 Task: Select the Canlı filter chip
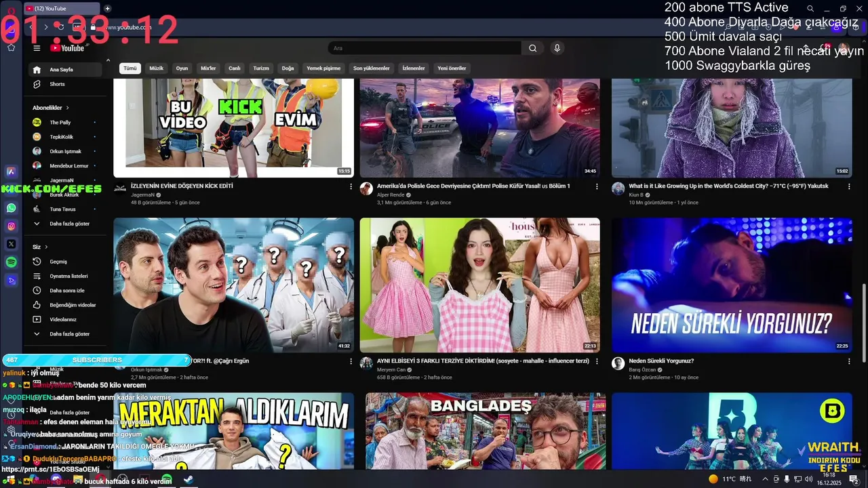(235, 68)
